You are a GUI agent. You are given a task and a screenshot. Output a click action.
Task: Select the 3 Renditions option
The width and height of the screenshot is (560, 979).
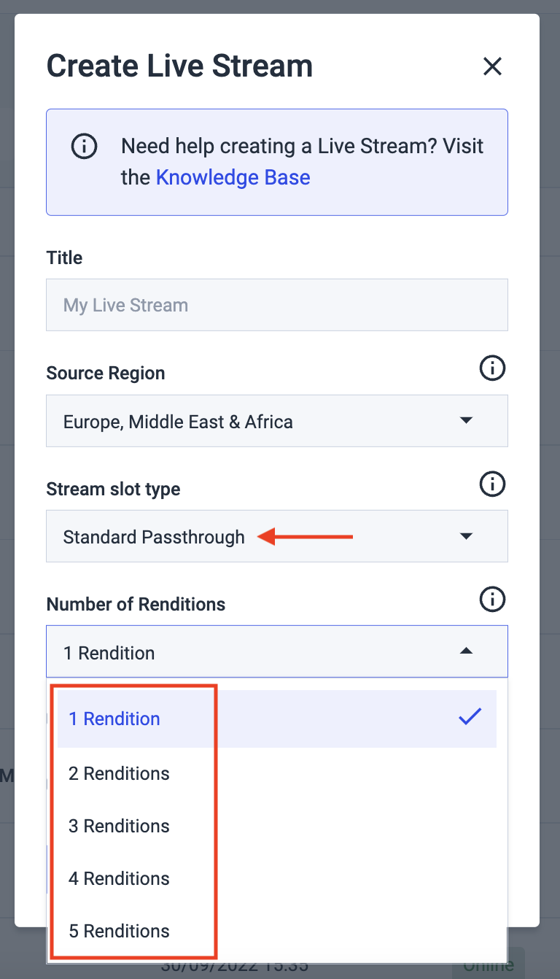click(118, 826)
